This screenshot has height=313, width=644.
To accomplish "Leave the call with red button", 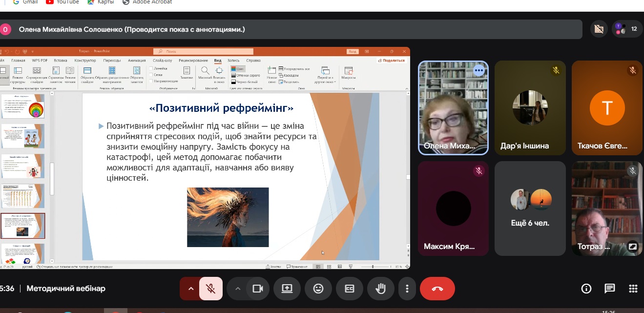I will coord(437,289).
